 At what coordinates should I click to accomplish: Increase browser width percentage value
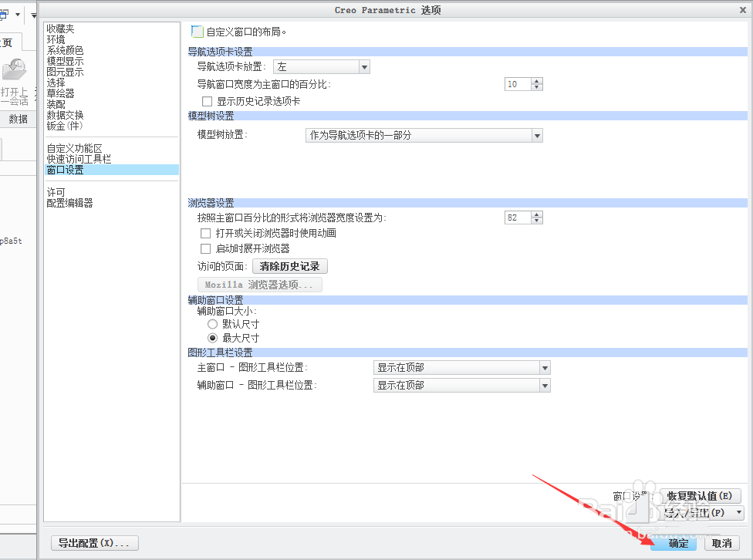pos(538,214)
